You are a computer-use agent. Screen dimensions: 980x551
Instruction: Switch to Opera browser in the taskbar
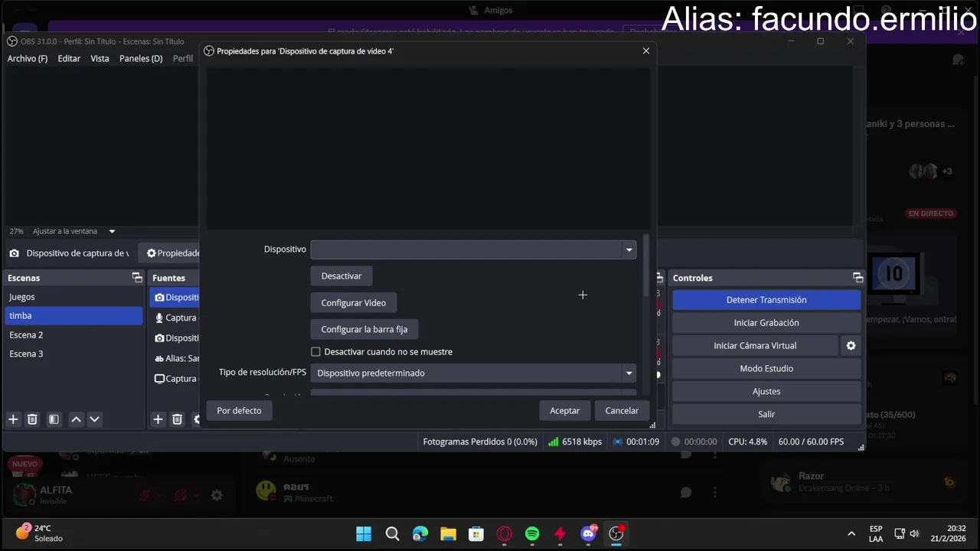coord(504,533)
